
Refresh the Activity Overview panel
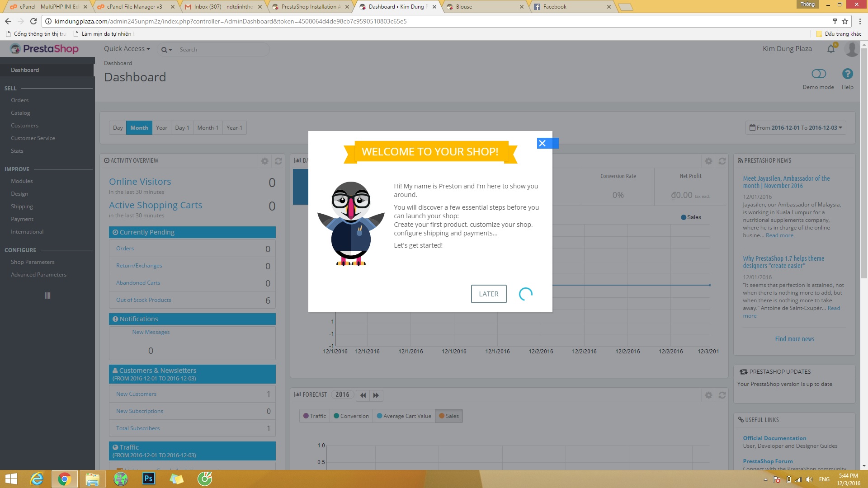pyautogui.click(x=278, y=161)
